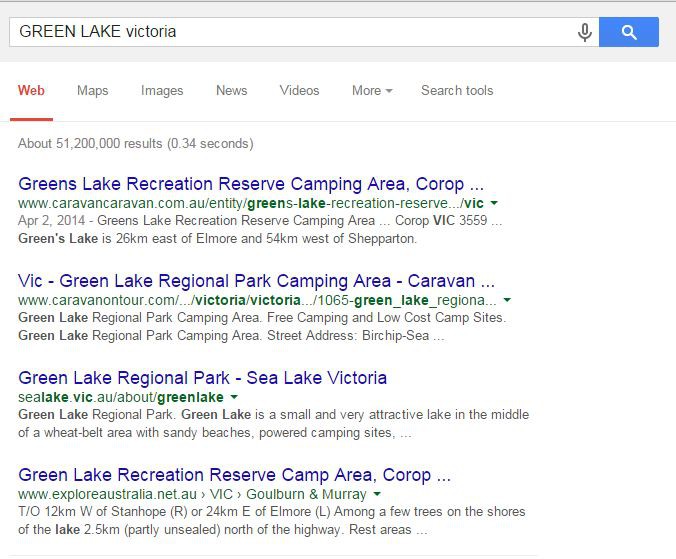Select the Web tab
The height and width of the screenshot is (559, 676).
[31, 90]
